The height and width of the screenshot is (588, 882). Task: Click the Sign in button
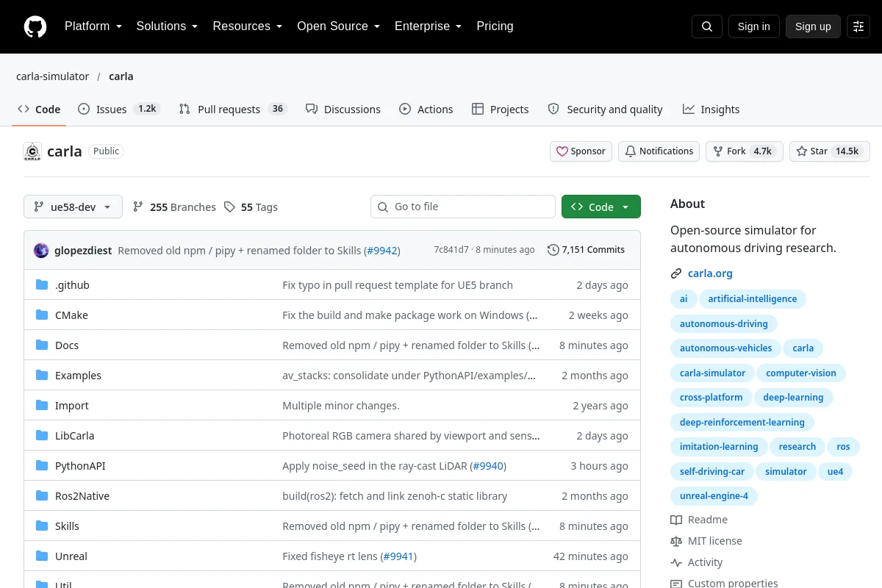[x=753, y=26]
